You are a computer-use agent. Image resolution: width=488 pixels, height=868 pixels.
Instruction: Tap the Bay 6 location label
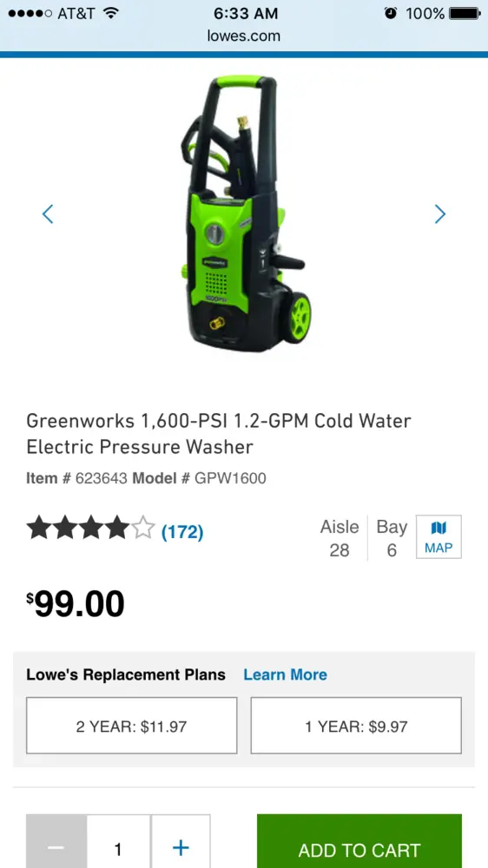(x=392, y=538)
